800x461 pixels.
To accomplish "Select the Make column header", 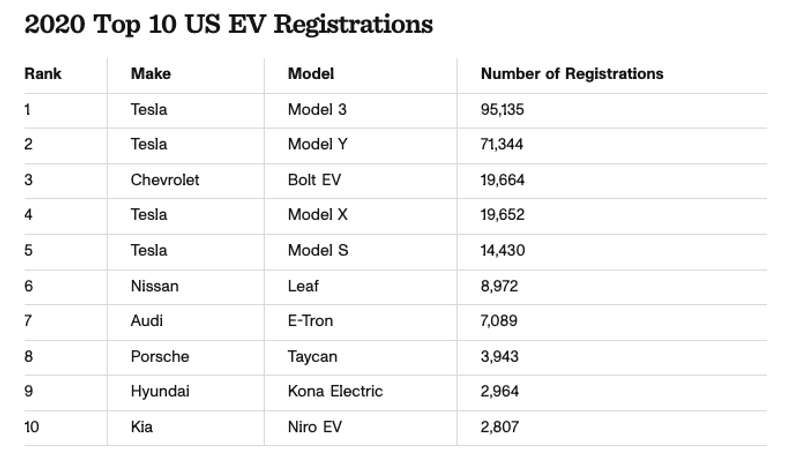I will [x=150, y=74].
